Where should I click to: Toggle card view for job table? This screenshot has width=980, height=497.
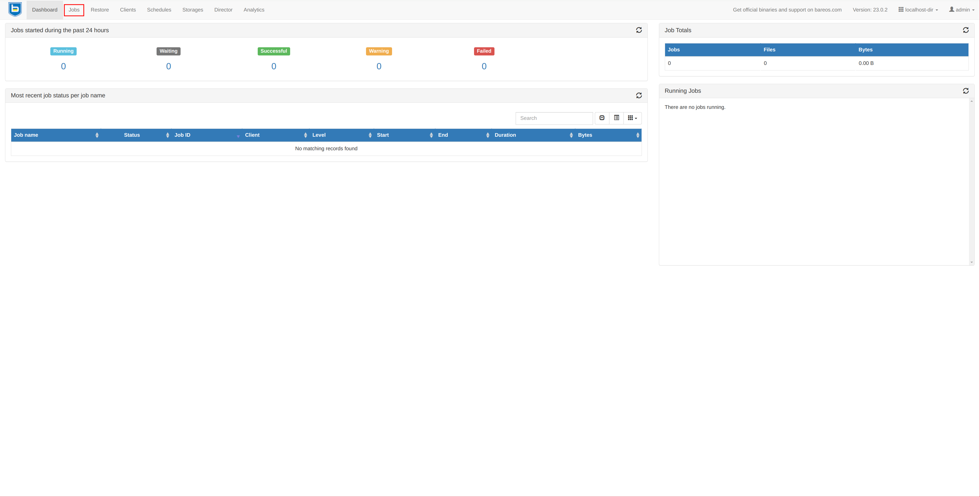tap(616, 118)
